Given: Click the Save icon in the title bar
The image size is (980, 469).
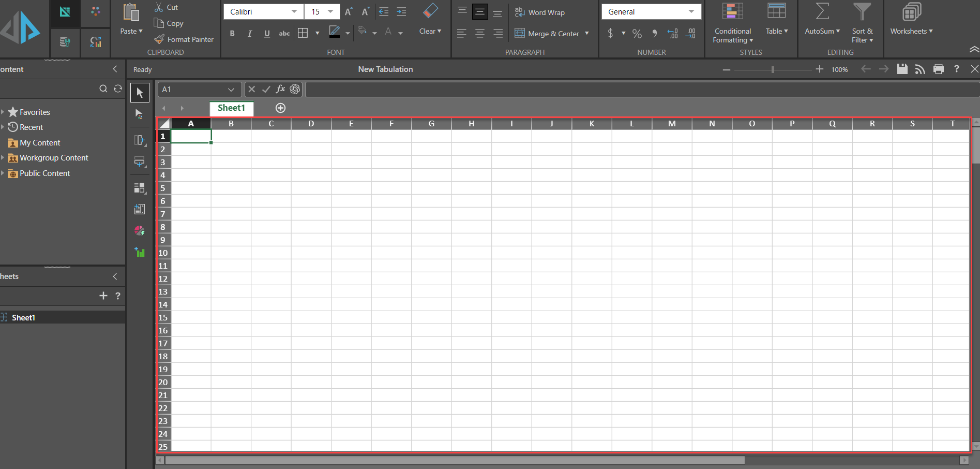Looking at the screenshot, I should (902, 69).
